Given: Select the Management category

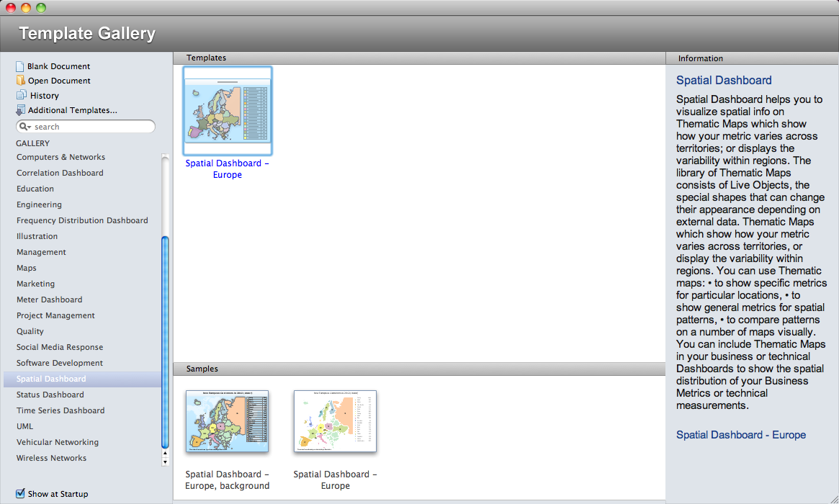Looking at the screenshot, I should 41,252.
